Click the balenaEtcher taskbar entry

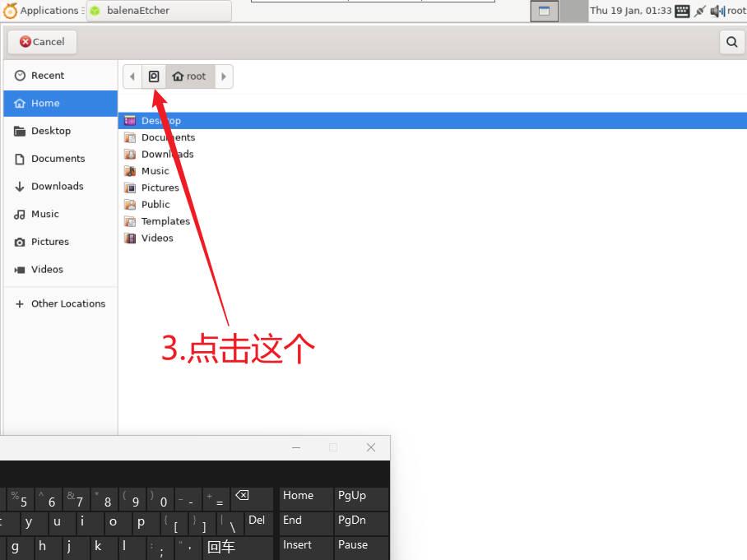point(159,11)
